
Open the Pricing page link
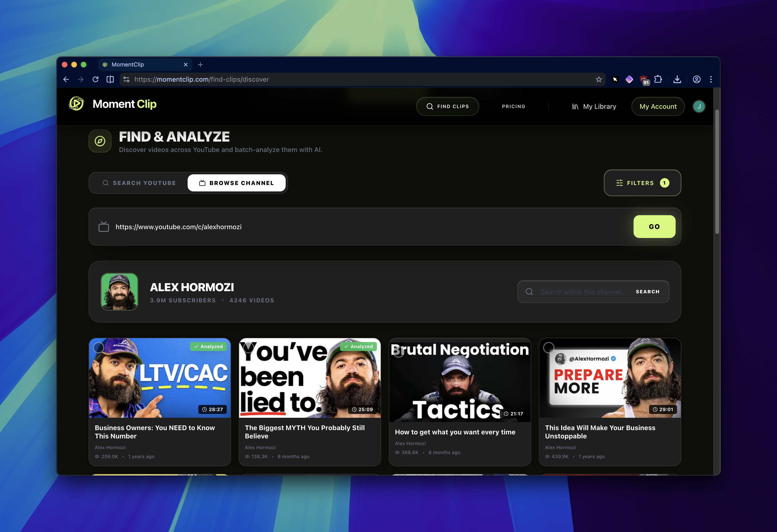tap(513, 106)
